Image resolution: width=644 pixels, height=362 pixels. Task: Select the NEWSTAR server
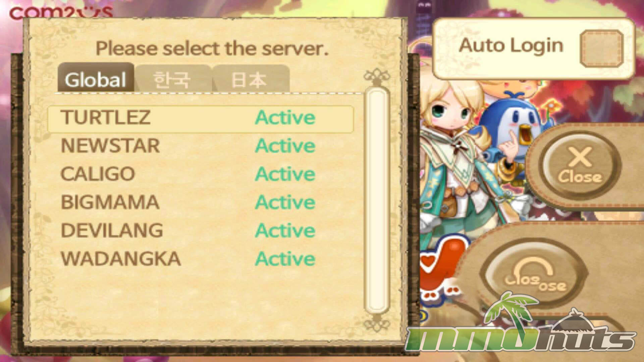[201, 146]
